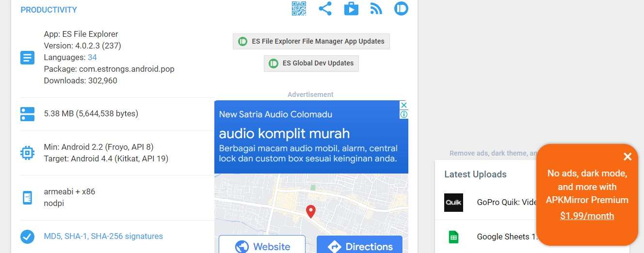This screenshot has width=644, height=253.
Task: Open the PRODUCTIVITY category link
Action: point(48,10)
